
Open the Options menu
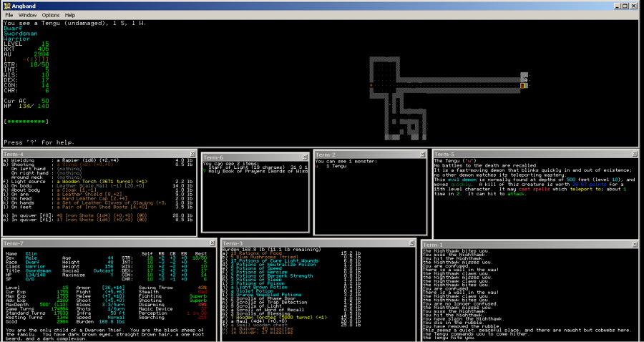51,15
